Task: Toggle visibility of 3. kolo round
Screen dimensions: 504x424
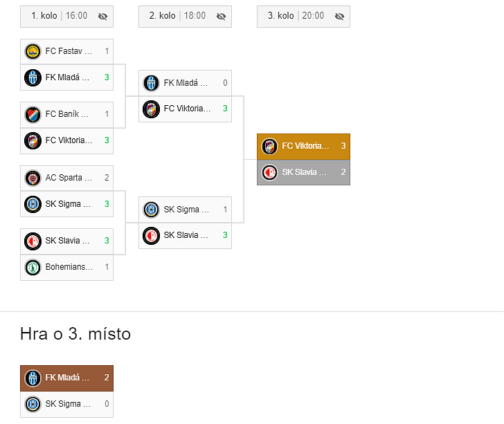Action: click(x=339, y=16)
